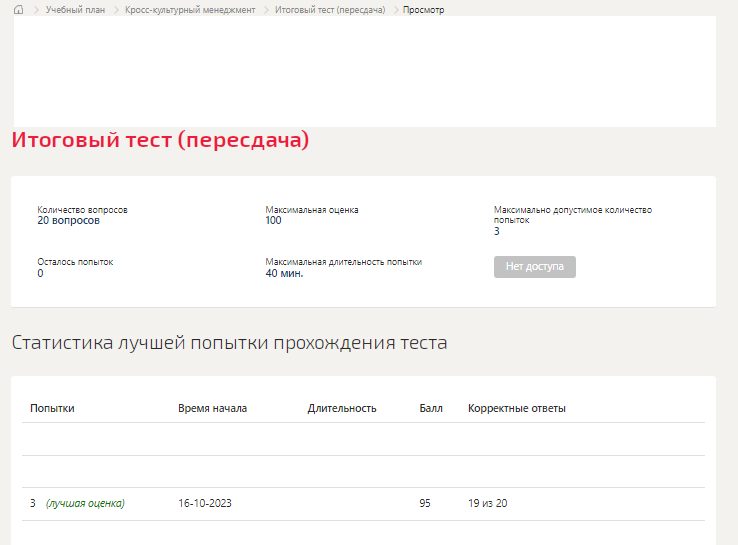The width and height of the screenshot is (738, 545).
Task: Click the home icon in the breadcrumb
Action: point(18,9)
